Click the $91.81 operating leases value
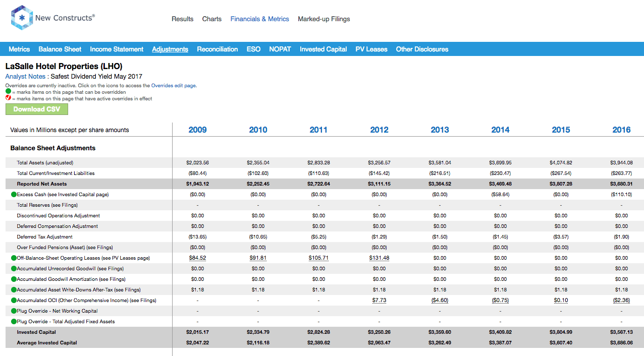The image size is (644, 356). tap(258, 258)
